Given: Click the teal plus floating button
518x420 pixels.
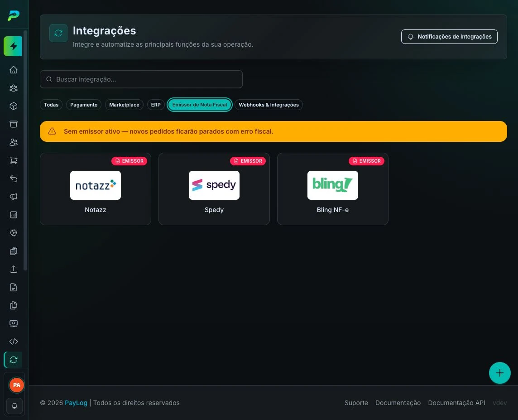Looking at the screenshot, I should [499, 373].
